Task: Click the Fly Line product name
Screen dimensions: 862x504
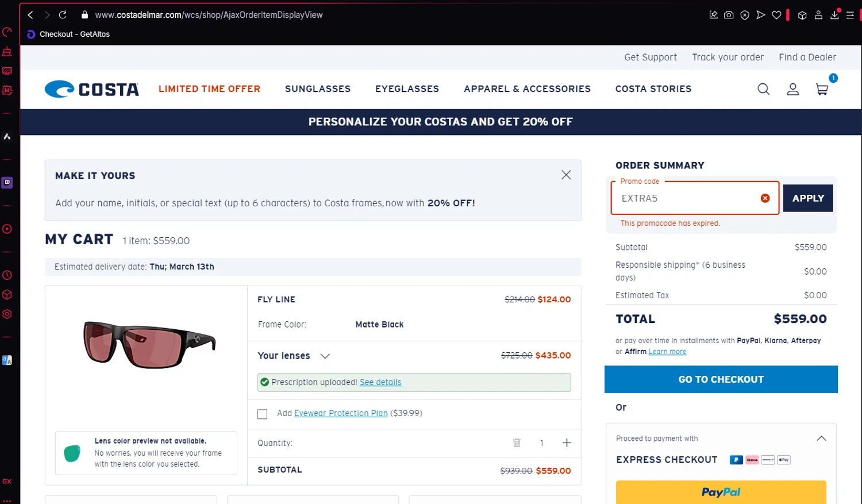Action: pos(276,299)
